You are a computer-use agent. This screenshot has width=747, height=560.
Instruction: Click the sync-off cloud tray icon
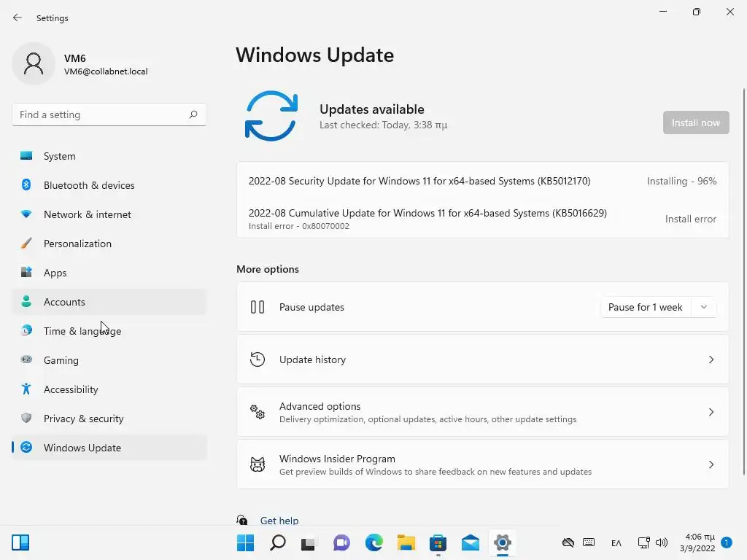click(x=568, y=542)
